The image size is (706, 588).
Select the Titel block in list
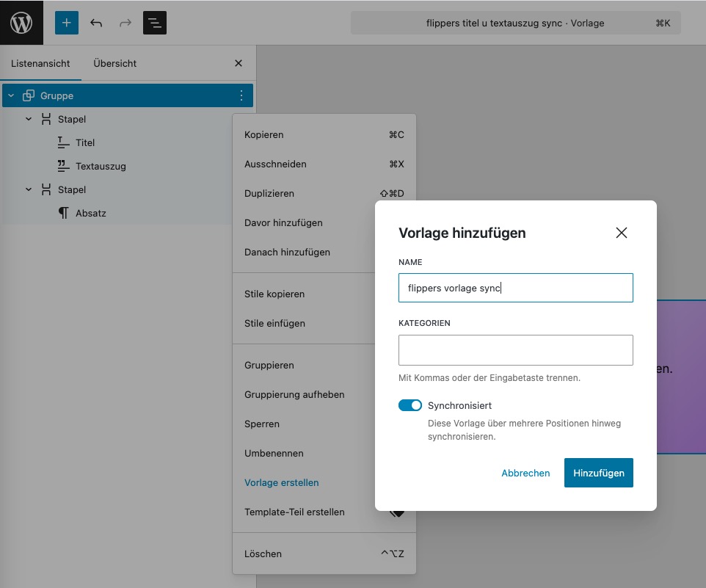[85, 142]
